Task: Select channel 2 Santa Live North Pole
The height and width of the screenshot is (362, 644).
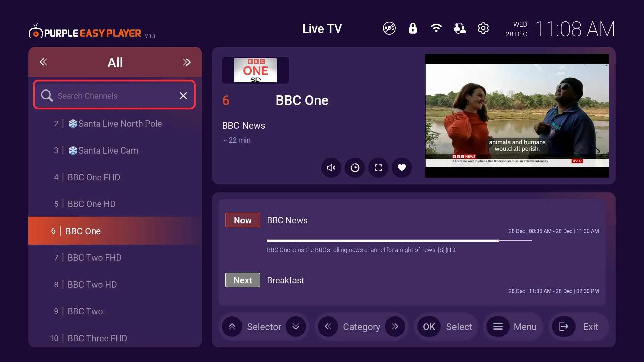Action: tap(115, 124)
